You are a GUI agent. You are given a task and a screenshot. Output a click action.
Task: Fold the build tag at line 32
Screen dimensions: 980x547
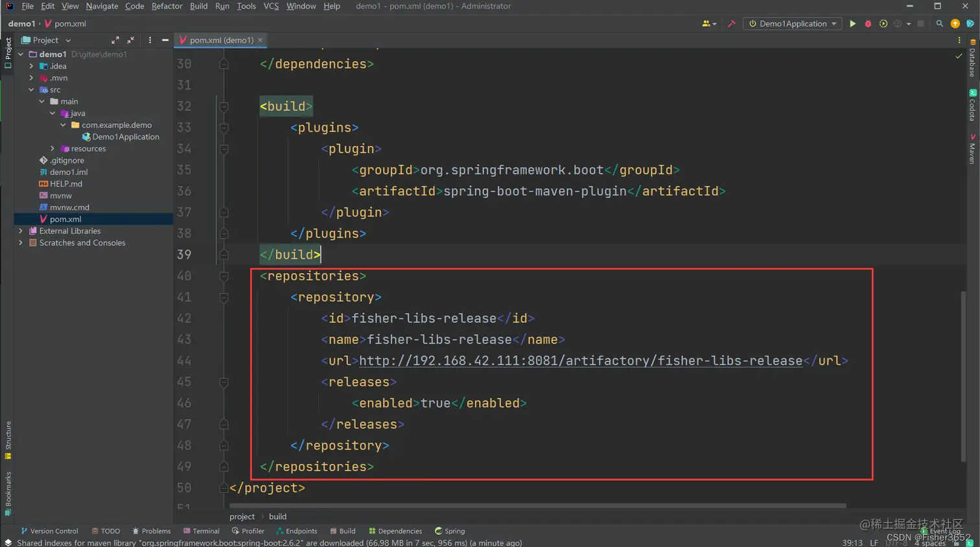(224, 106)
